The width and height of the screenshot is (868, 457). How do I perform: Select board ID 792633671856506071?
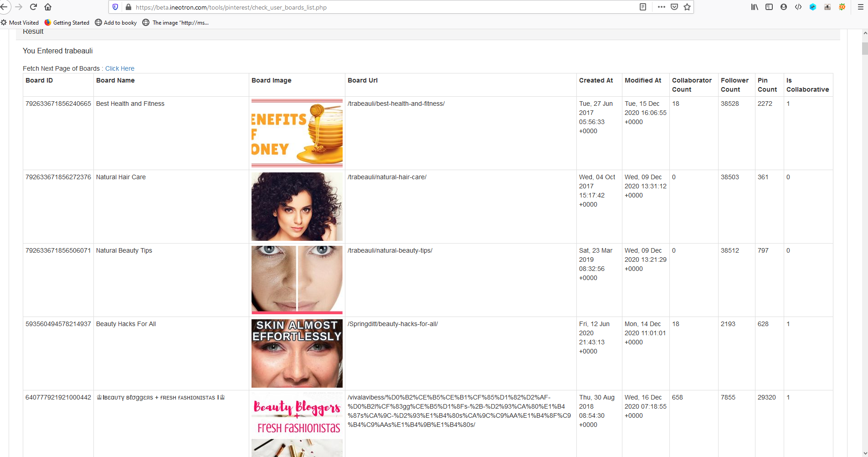tap(58, 250)
